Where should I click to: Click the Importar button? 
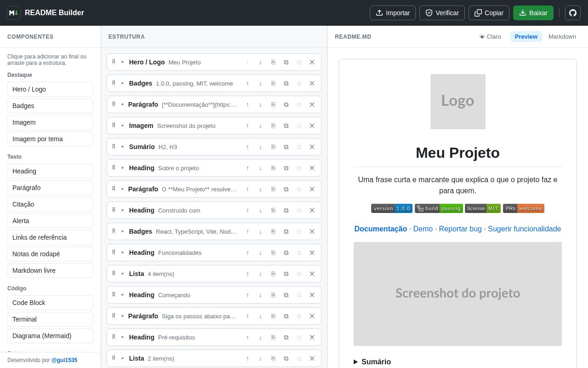tap(393, 13)
